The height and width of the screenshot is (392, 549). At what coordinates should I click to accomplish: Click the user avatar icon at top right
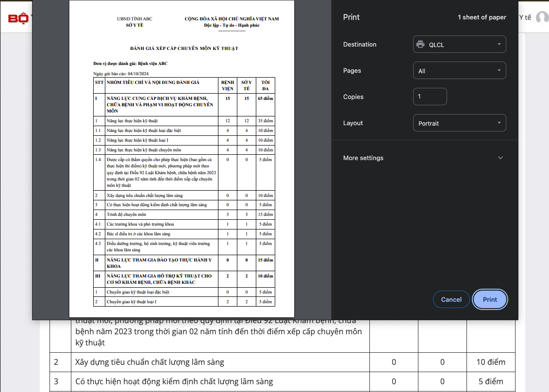coord(542,17)
